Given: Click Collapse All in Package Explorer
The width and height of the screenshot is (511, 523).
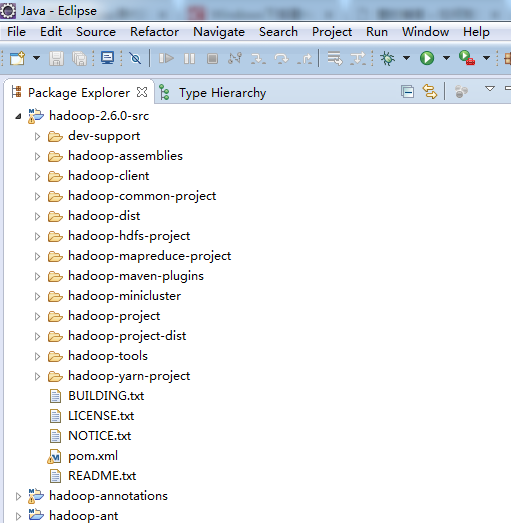Looking at the screenshot, I should click(x=407, y=91).
